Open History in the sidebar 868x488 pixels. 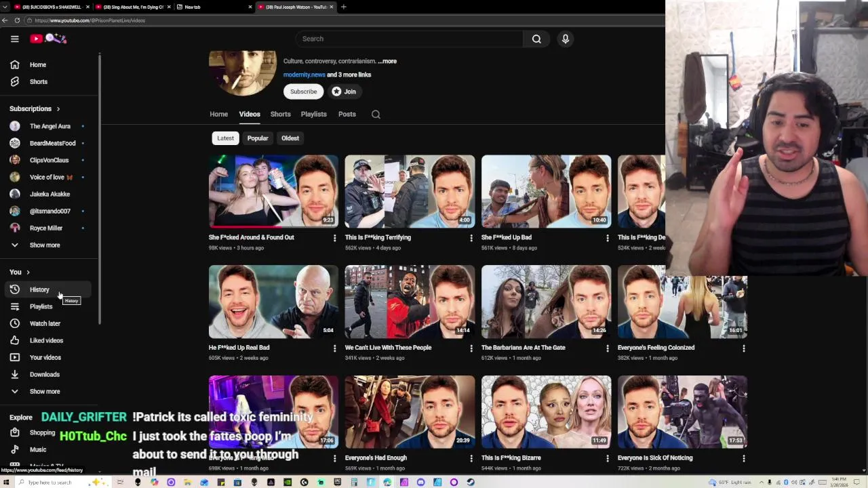pos(47,289)
